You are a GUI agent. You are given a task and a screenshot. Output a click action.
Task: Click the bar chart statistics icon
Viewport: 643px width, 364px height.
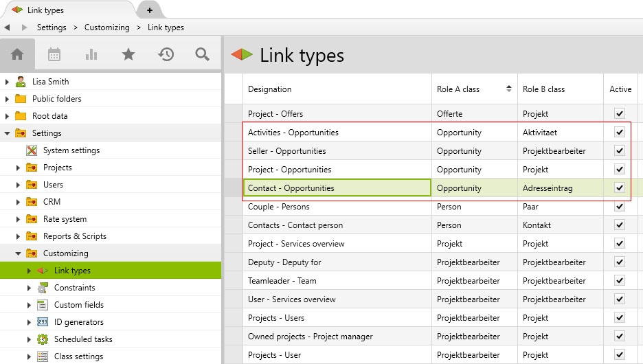click(x=91, y=54)
